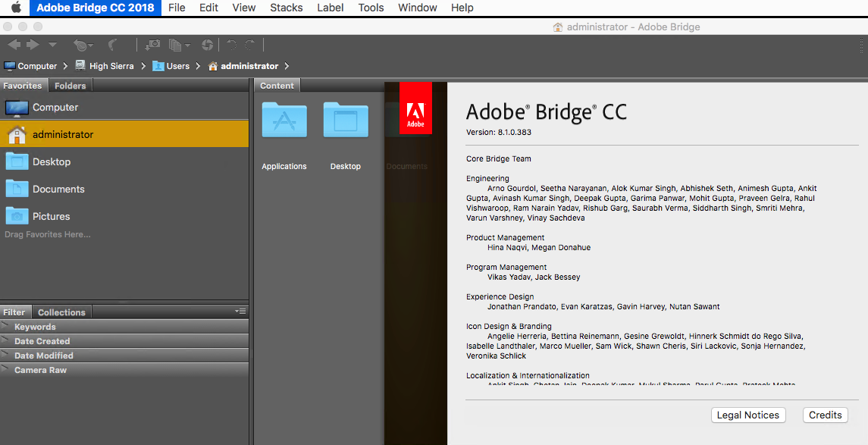Expand the chevron after administrator in the path bar
This screenshot has height=445, width=868.
click(287, 66)
